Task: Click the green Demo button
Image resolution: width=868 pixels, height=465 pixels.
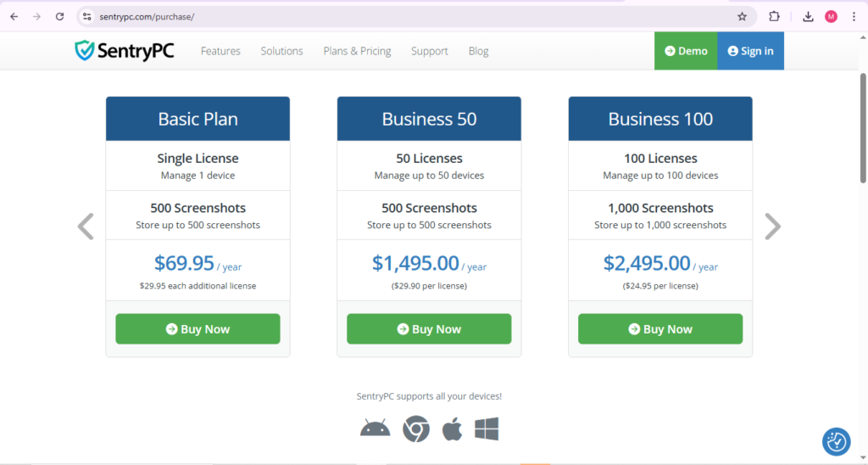Action: click(x=686, y=51)
